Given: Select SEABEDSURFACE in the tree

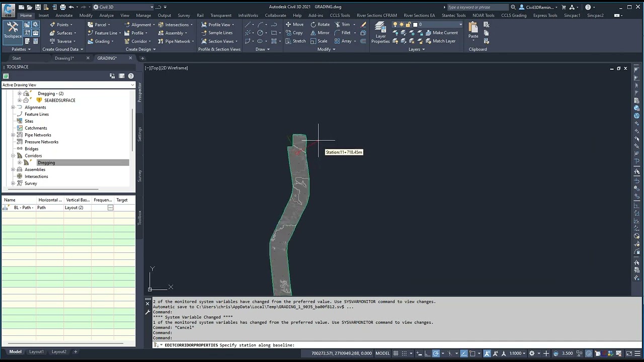Looking at the screenshot, I should [60, 100].
